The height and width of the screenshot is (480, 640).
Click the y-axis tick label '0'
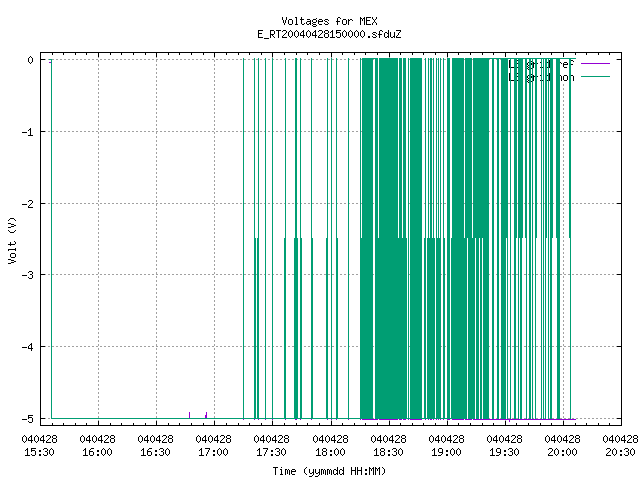(x=31, y=60)
